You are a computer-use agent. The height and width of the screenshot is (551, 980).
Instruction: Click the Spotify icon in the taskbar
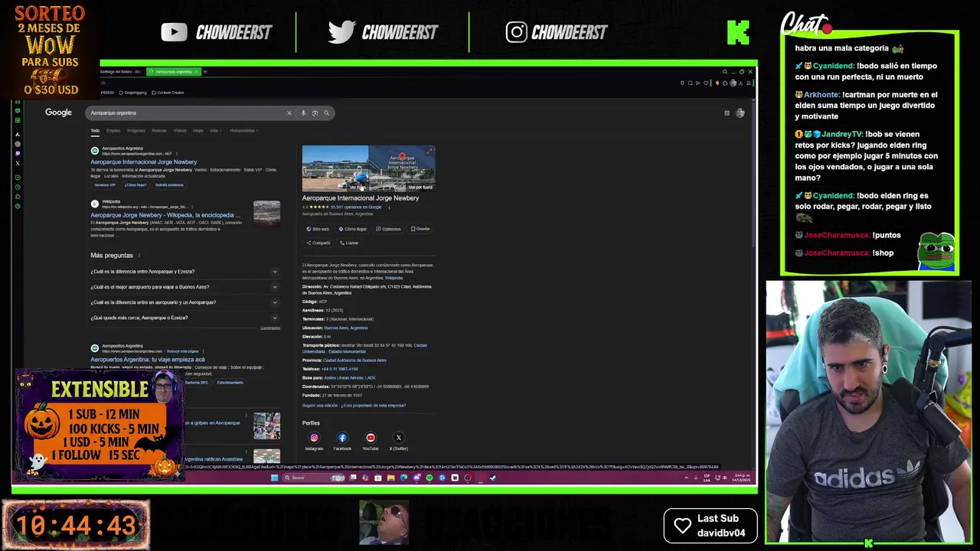coord(429,478)
